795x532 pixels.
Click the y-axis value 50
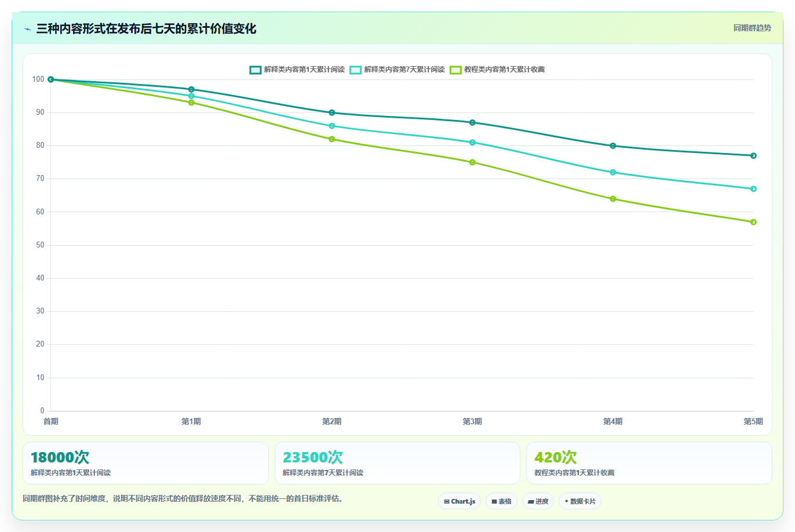click(x=40, y=245)
